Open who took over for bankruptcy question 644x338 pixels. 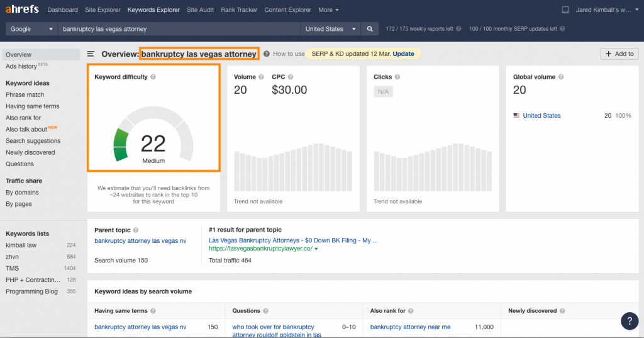[277, 330]
